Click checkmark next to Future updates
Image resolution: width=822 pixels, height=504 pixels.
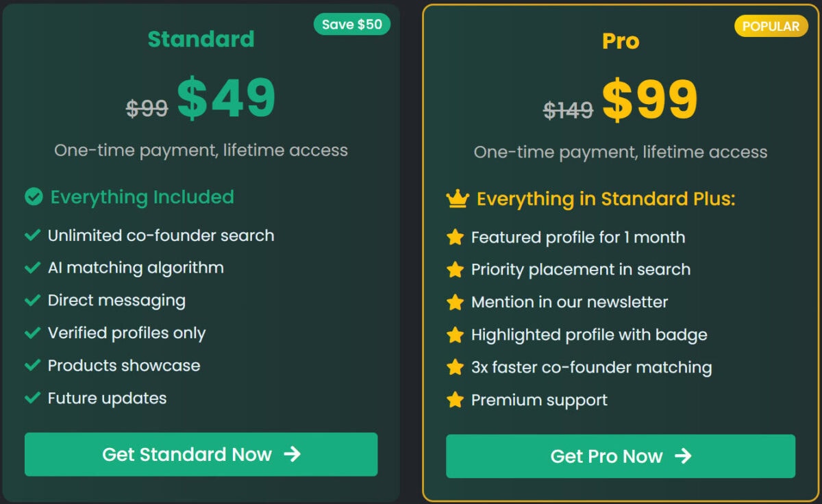coord(32,398)
